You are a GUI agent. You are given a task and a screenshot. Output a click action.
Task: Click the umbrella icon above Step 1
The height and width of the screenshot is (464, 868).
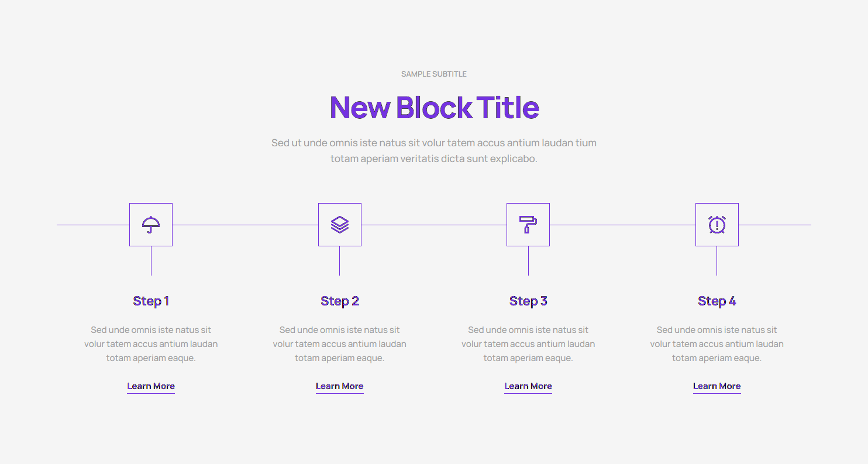pos(151,225)
